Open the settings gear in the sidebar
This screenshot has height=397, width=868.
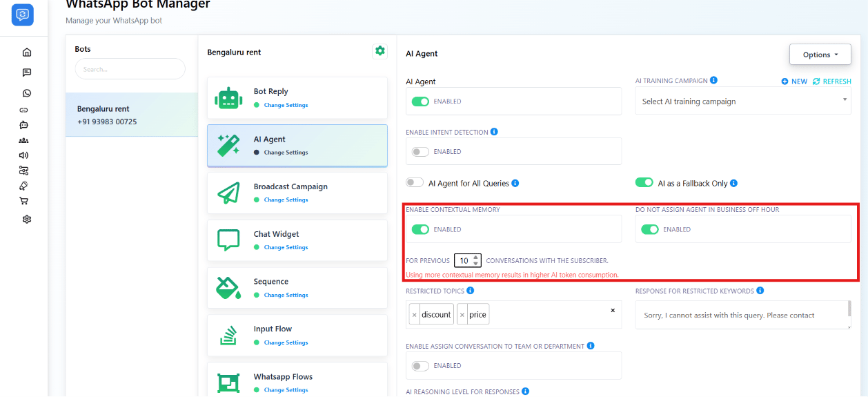(27, 220)
